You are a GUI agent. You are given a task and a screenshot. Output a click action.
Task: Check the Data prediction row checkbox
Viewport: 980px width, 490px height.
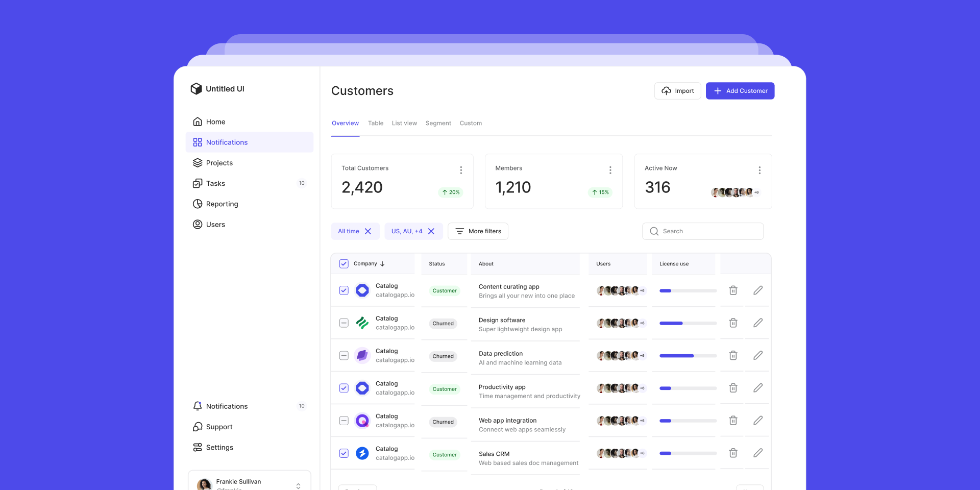(x=344, y=355)
